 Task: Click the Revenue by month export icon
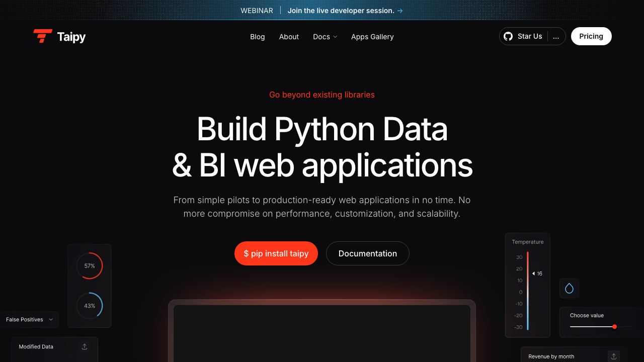613,356
